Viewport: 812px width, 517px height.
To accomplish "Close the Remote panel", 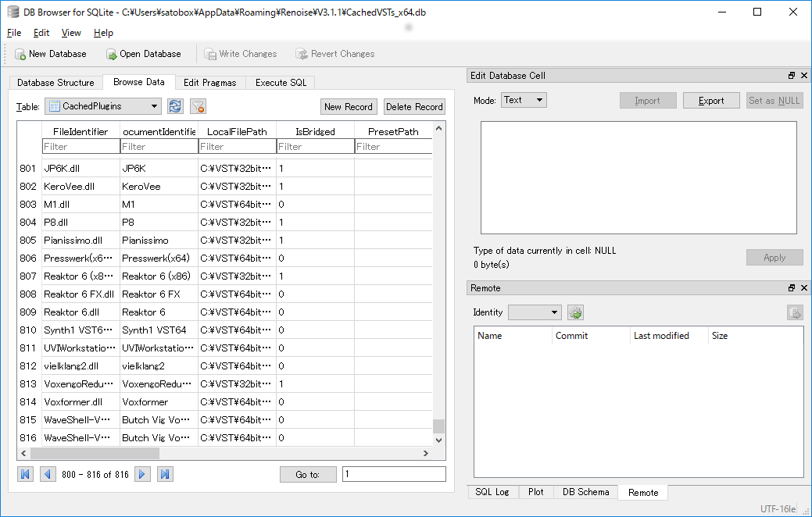I will (803, 287).
